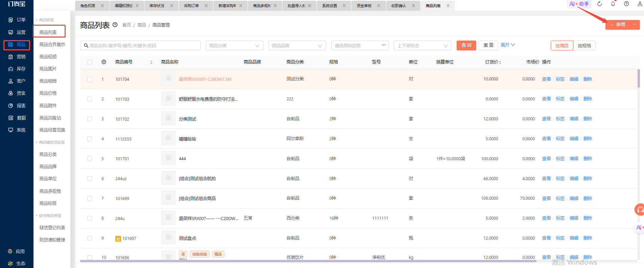This screenshot has height=268, width=644.
Task: Select the 营销 marketing sidebar icon
Action: (x=10, y=57)
